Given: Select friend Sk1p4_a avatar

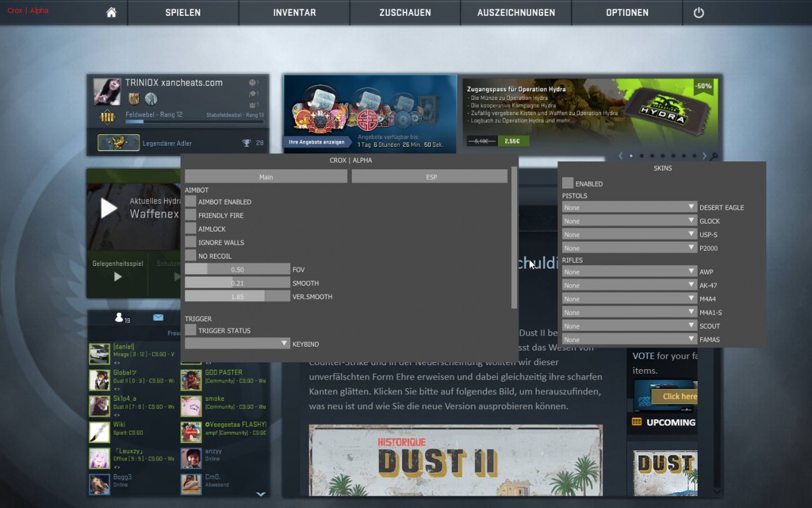Looking at the screenshot, I should coord(99,406).
